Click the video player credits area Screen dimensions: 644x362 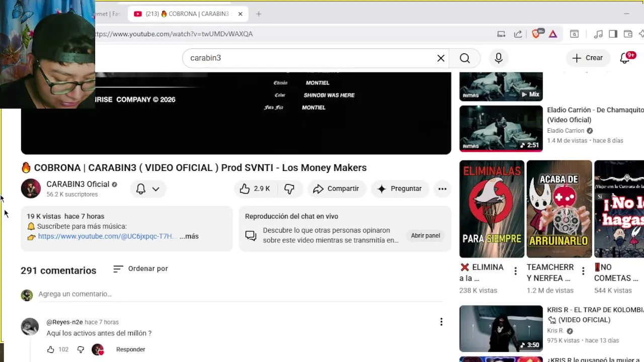coord(236,113)
